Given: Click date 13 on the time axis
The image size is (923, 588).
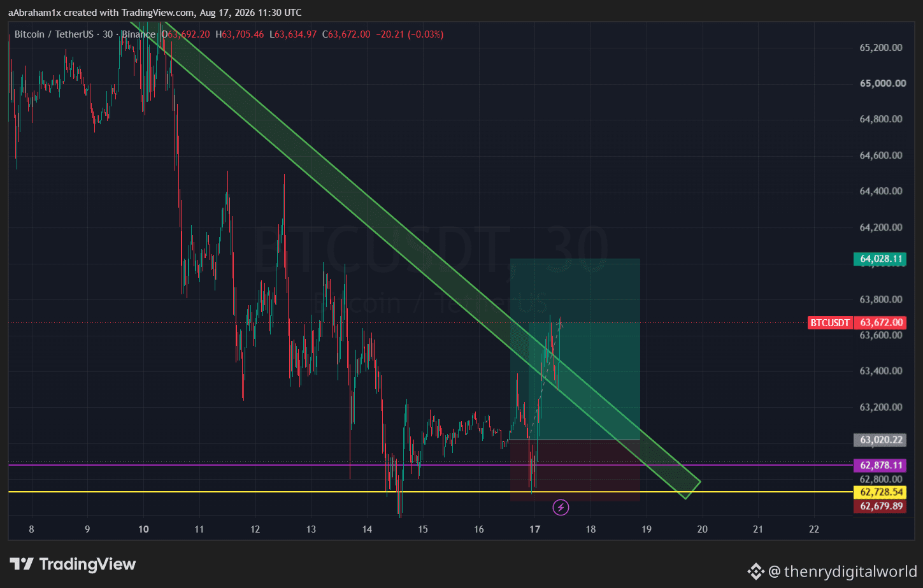Looking at the screenshot, I should pos(311,529).
